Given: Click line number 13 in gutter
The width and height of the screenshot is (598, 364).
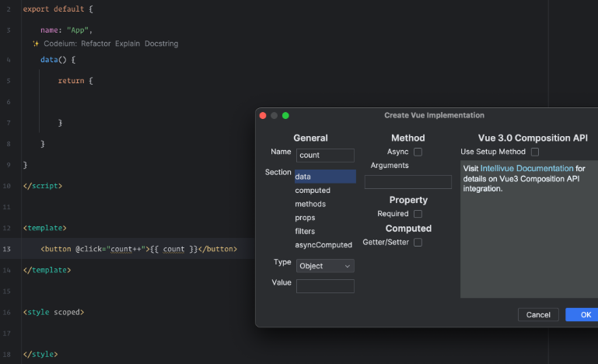Looking at the screenshot, I should click(x=7, y=249).
